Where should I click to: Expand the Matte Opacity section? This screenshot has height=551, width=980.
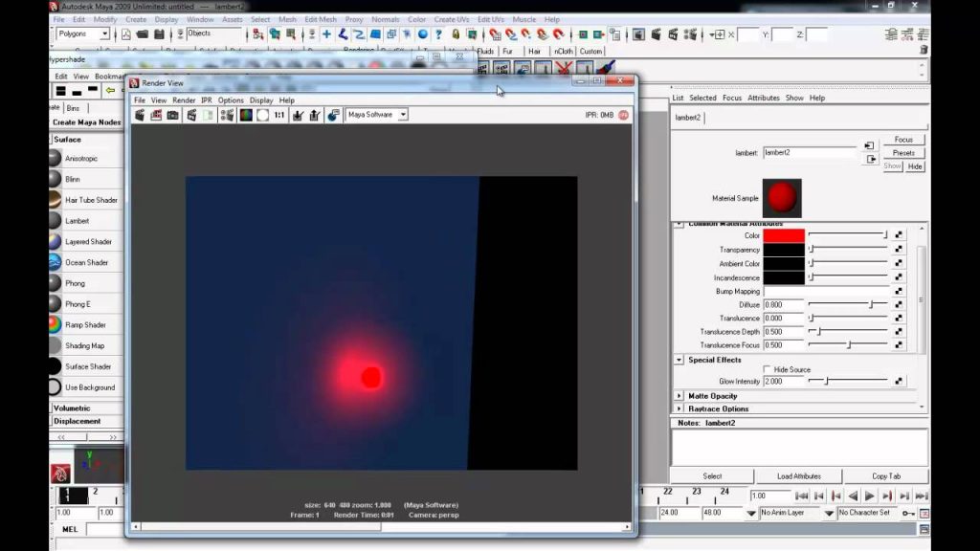tap(679, 396)
